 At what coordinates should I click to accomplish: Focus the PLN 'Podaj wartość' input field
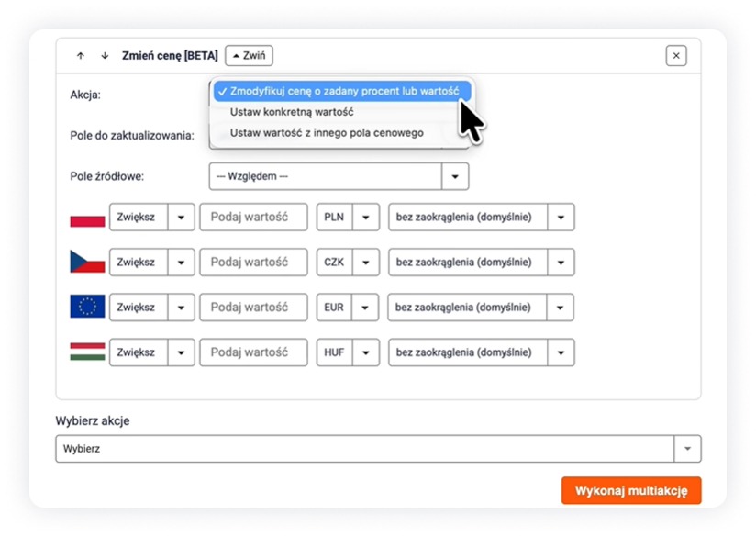[253, 218]
